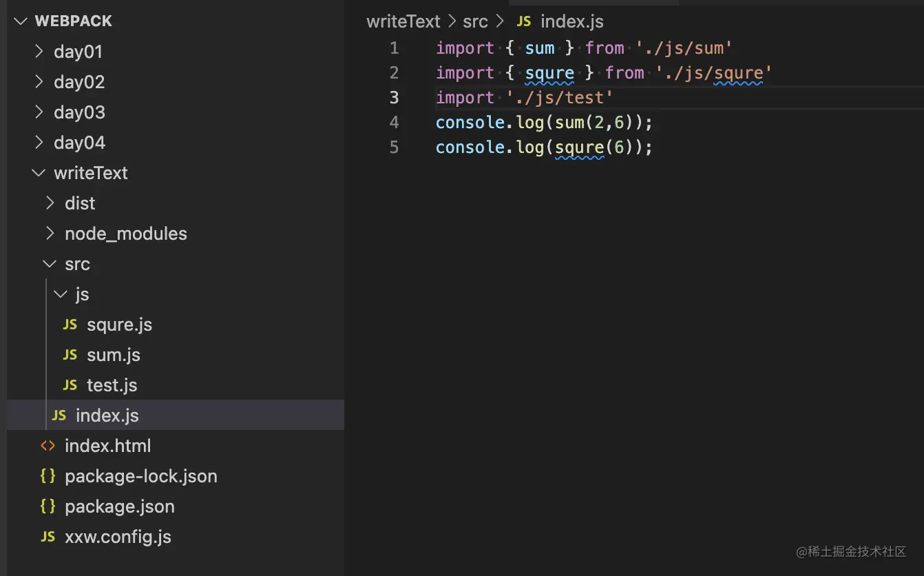The image size is (924, 576).
Task: Click the JS icon of sum.js
Action: pos(70,355)
